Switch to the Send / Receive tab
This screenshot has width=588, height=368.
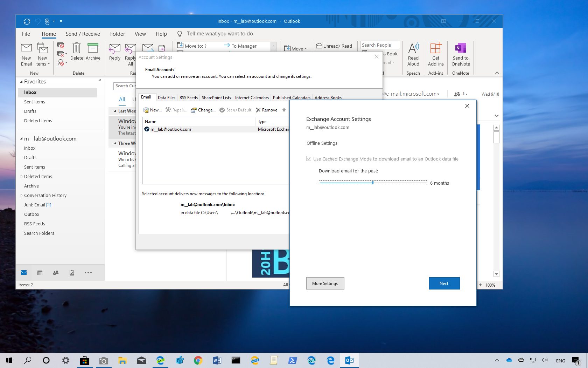coord(83,34)
